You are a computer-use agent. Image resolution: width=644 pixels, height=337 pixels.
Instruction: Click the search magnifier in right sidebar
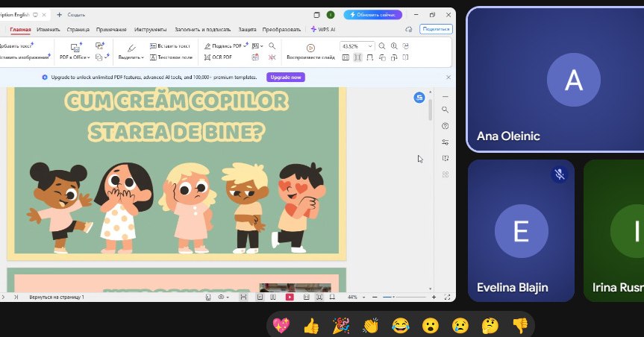(446, 110)
